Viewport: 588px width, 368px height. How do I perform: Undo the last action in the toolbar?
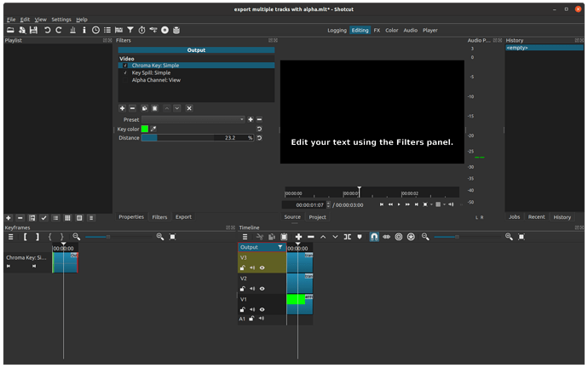pos(47,30)
